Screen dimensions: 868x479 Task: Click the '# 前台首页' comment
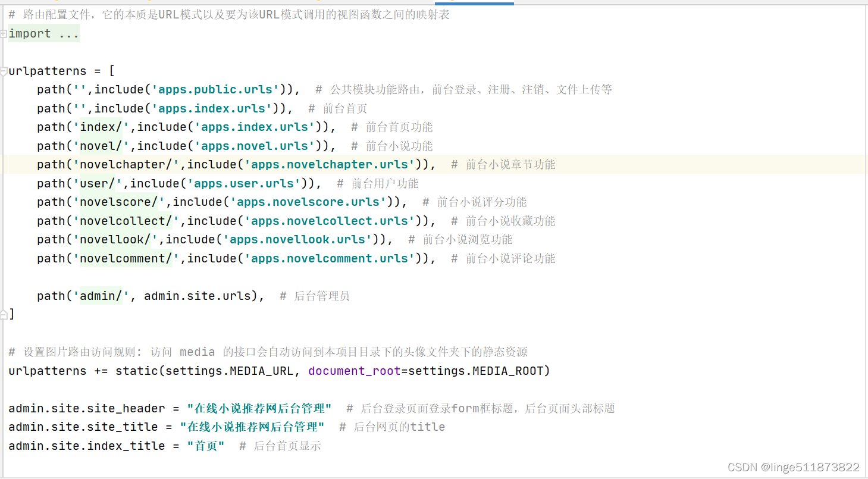click(338, 108)
